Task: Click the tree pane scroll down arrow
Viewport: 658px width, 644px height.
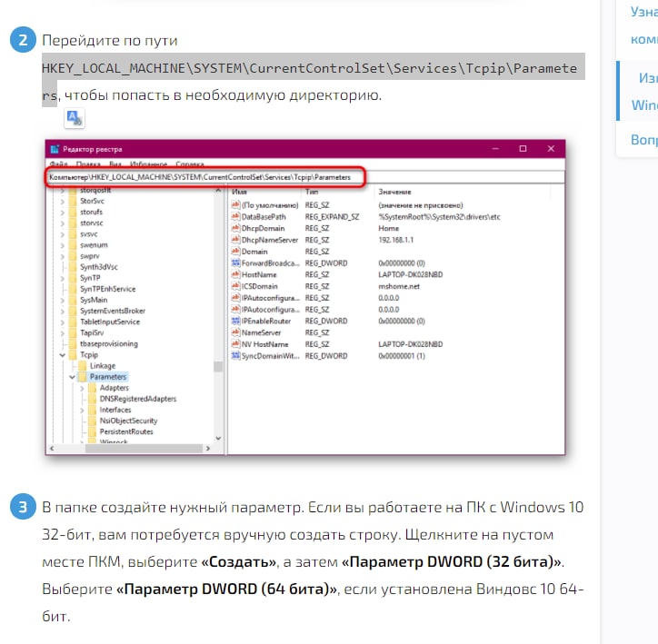Action: pos(218,438)
